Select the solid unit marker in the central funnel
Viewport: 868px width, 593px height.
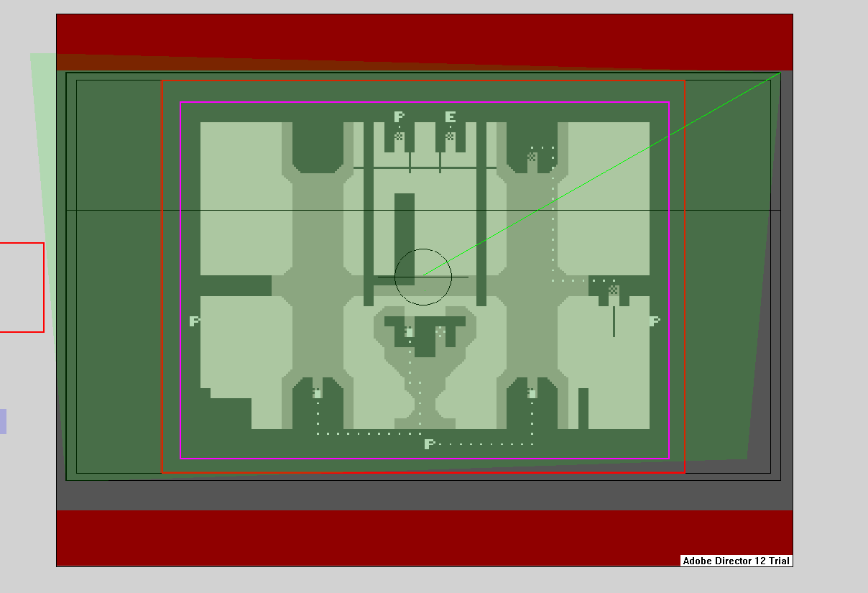tap(409, 332)
